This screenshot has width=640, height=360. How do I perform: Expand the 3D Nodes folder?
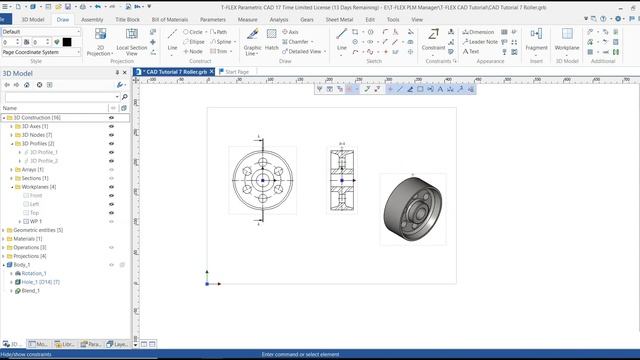tap(11, 135)
